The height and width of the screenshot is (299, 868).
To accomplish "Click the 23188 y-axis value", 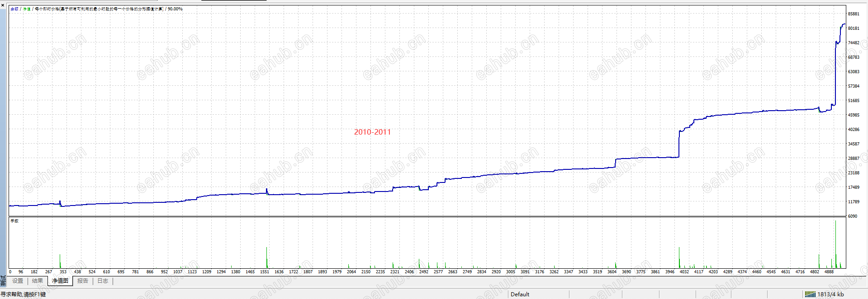I will click(854, 173).
